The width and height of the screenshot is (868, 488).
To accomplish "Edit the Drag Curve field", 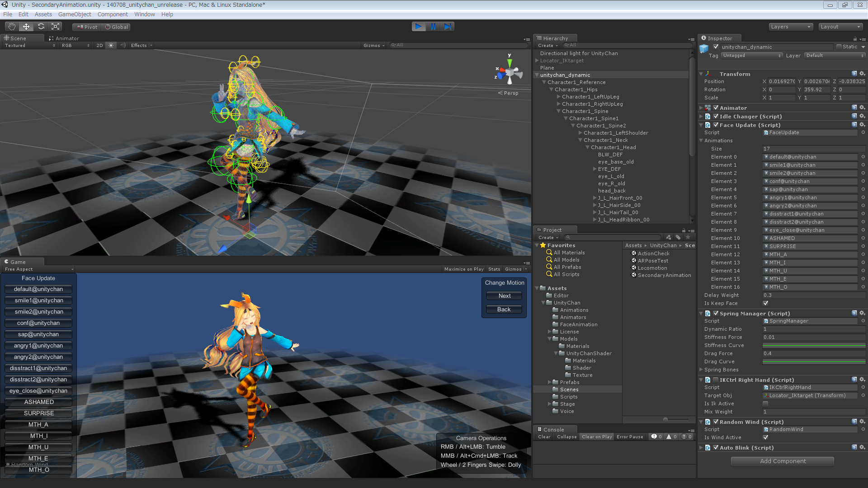I will (x=814, y=361).
